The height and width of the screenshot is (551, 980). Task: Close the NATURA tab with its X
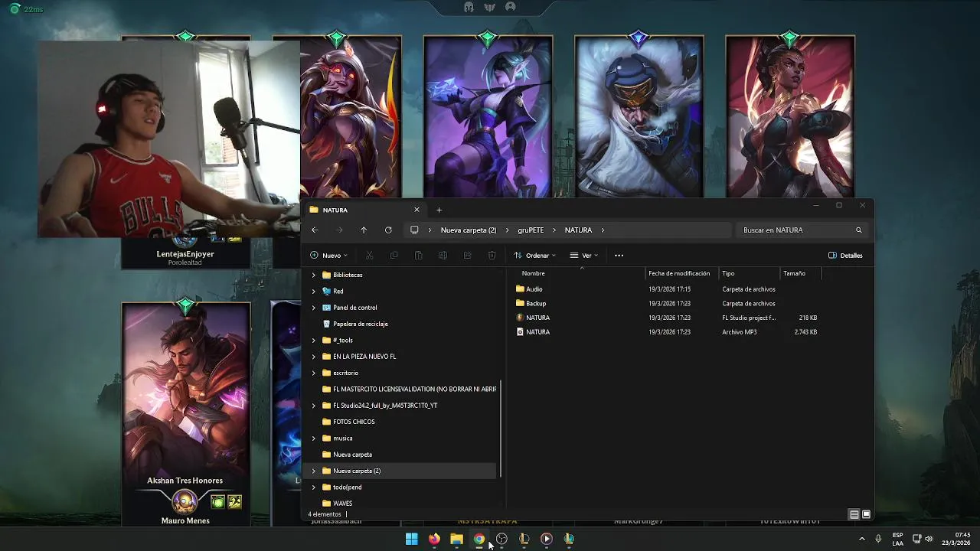[x=416, y=210]
